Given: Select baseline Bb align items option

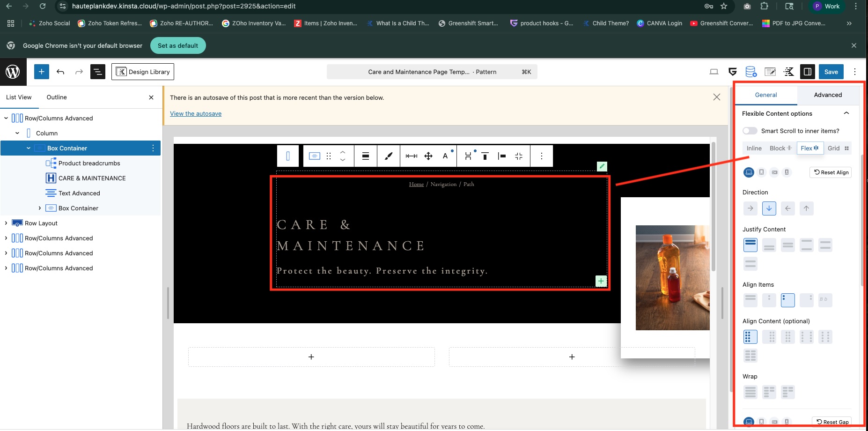Looking at the screenshot, I should coord(825,300).
